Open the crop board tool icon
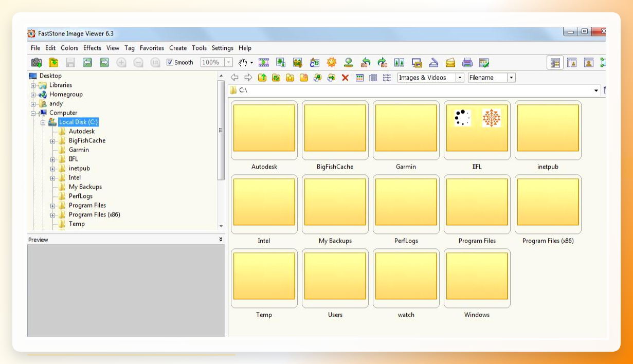 point(298,63)
